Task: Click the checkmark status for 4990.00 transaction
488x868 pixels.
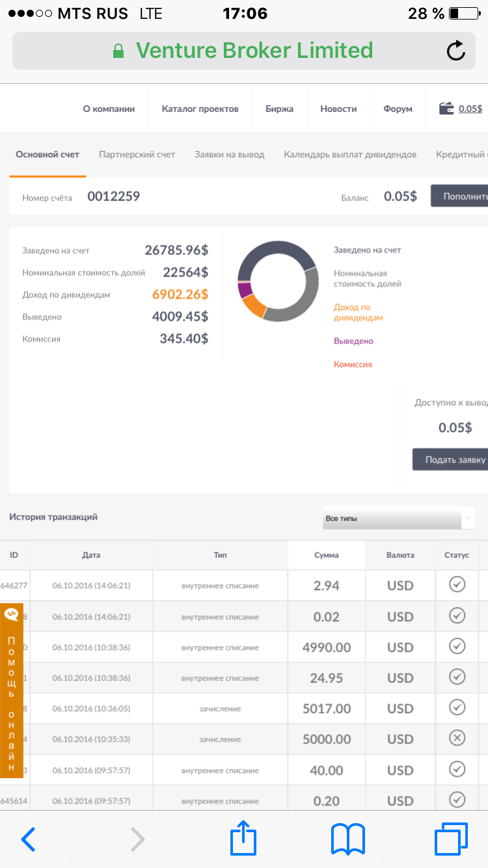Action: (457, 646)
